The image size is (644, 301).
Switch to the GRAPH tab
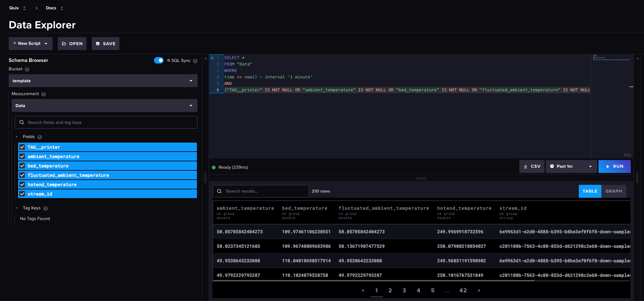[x=613, y=191]
